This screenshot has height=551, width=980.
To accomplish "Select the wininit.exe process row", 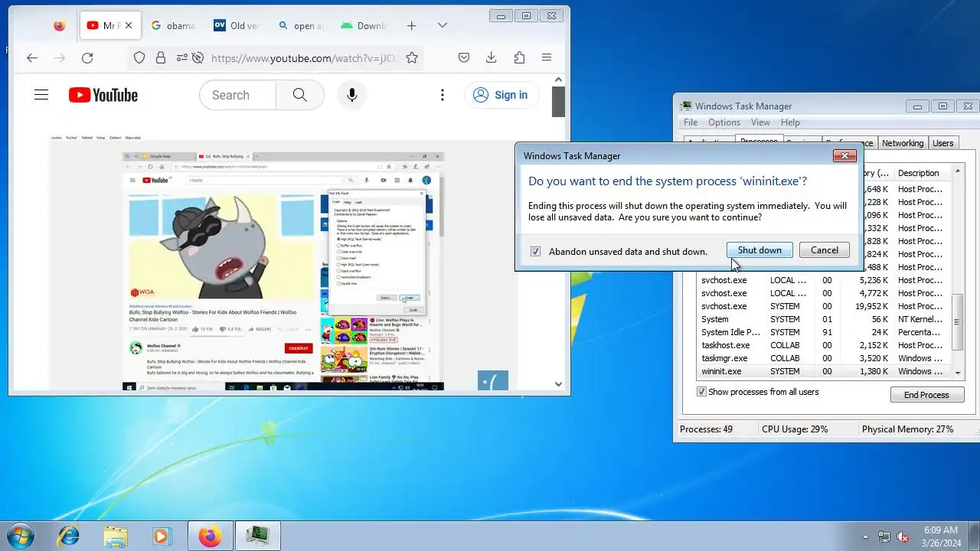I will point(824,371).
